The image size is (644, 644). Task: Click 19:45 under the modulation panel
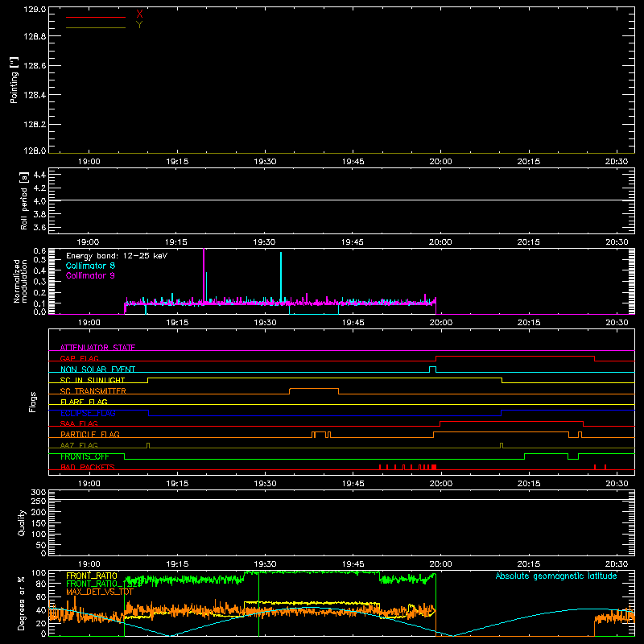353,323
